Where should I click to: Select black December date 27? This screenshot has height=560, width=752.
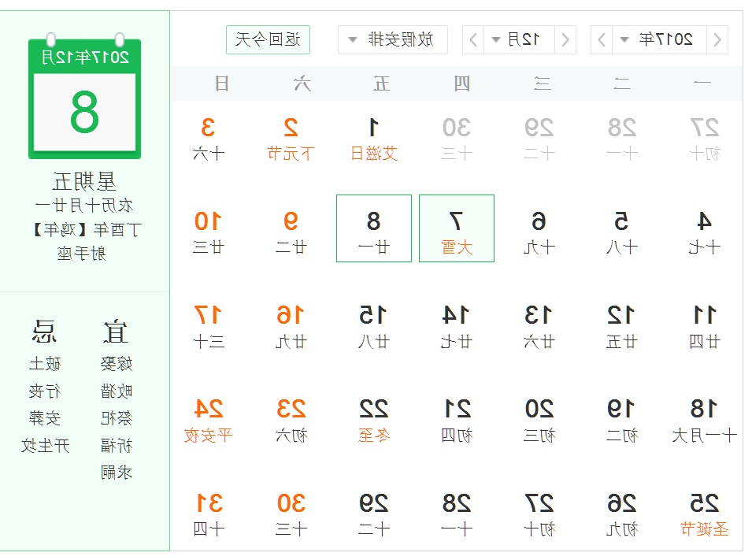(x=539, y=515)
